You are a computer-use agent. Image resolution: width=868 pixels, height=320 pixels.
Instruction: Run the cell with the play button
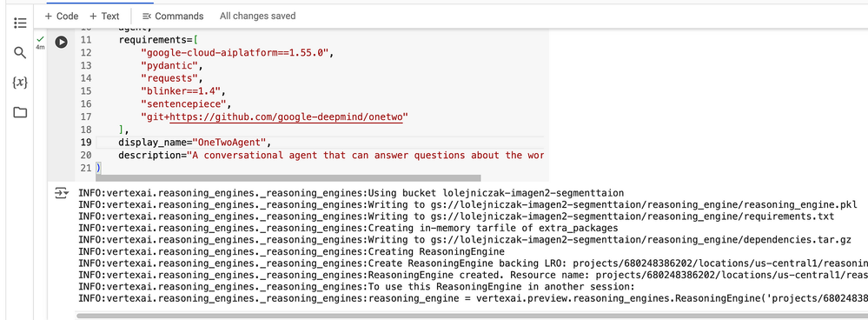pos(61,42)
